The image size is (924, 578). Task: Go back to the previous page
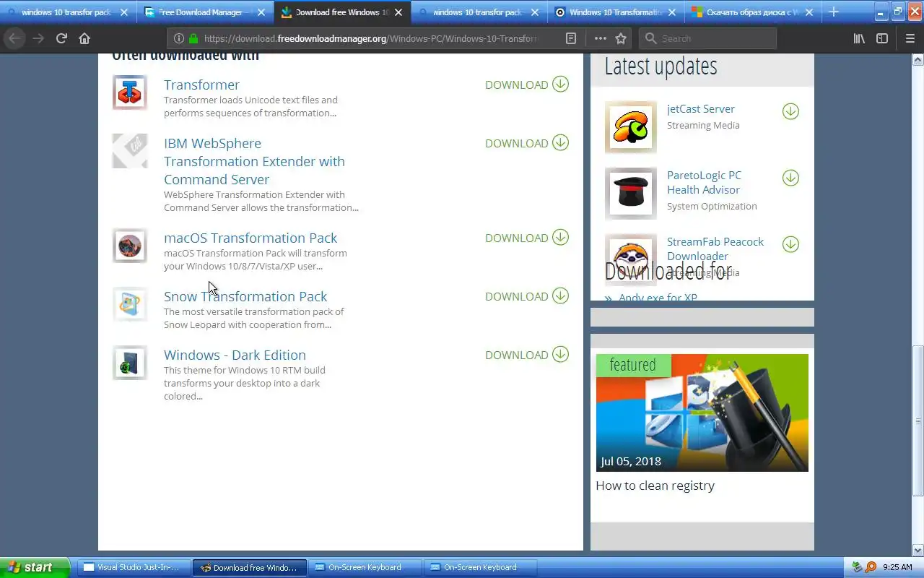(15, 38)
